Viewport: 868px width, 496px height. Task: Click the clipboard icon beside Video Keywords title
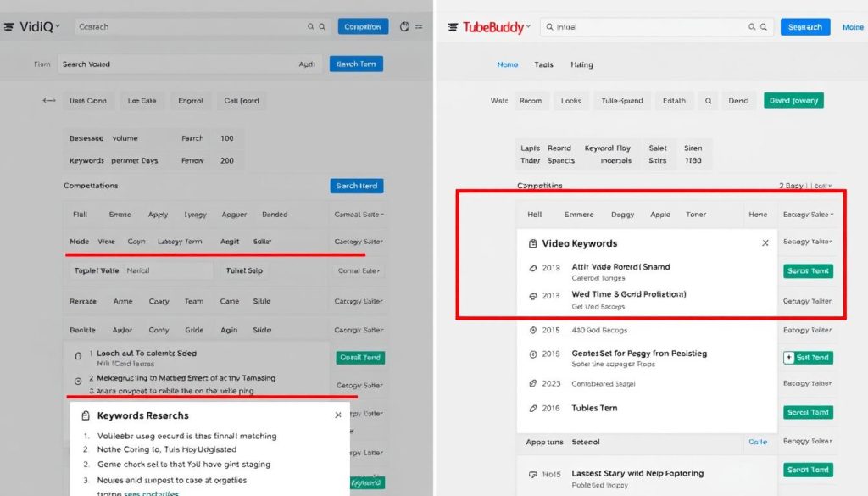(532, 243)
